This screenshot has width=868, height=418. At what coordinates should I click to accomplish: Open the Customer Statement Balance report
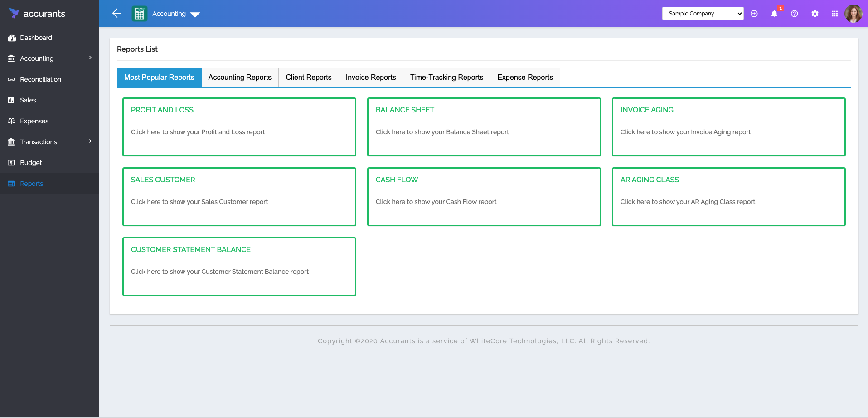click(x=239, y=267)
